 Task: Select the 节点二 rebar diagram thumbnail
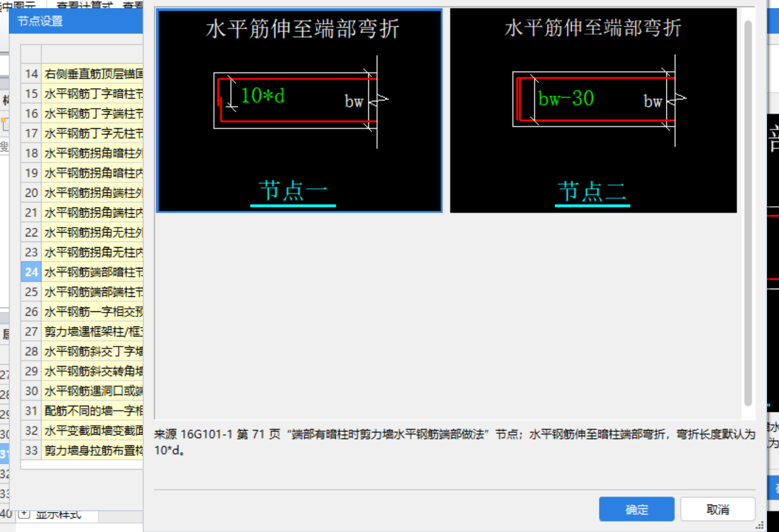coord(593,110)
